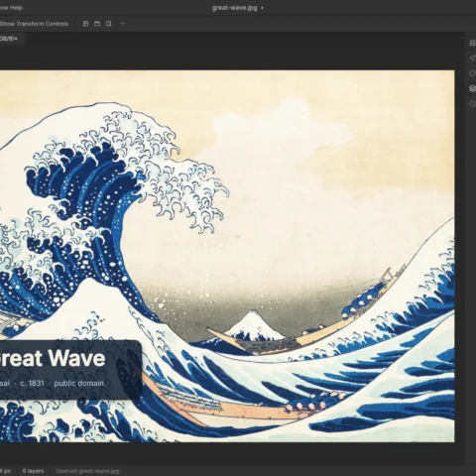
Task: Click the 'Great Wave' title text on canvas
Action: (x=53, y=358)
